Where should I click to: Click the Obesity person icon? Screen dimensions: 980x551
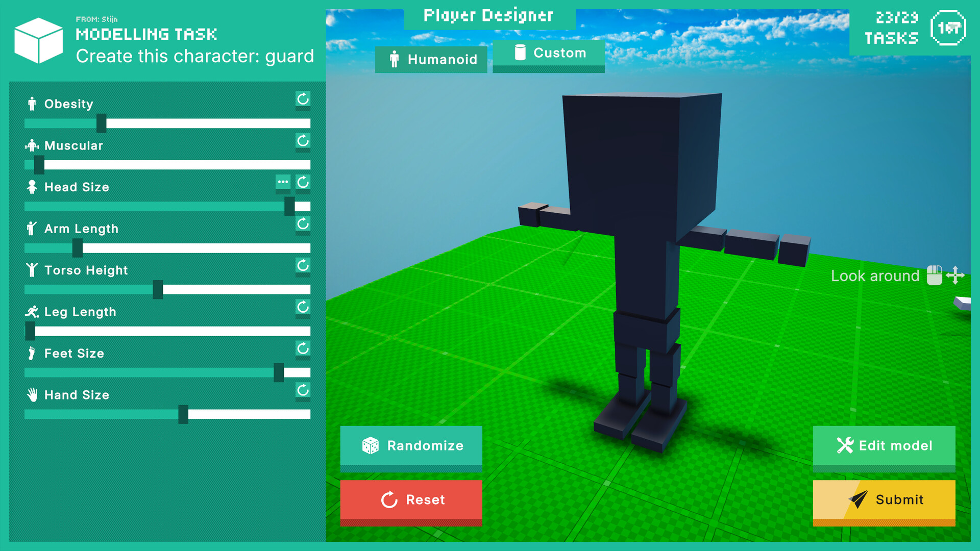pyautogui.click(x=32, y=104)
